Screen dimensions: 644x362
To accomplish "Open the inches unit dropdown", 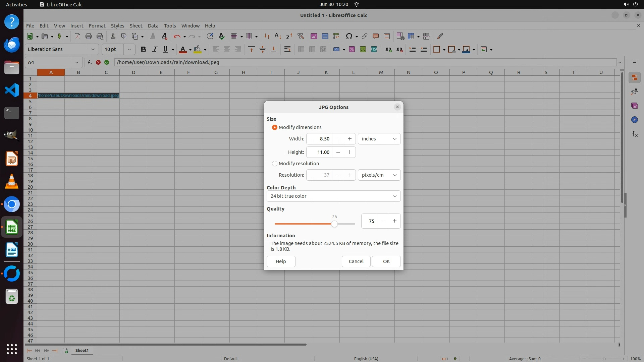I will [x=379, y=139].
